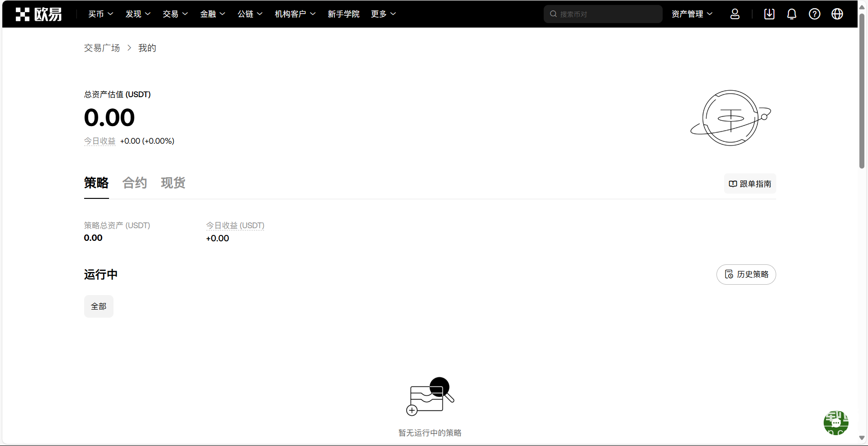Viewport: 868px width, 446px height.
Task: Click the help question mark icon
Action: (814, 14)
